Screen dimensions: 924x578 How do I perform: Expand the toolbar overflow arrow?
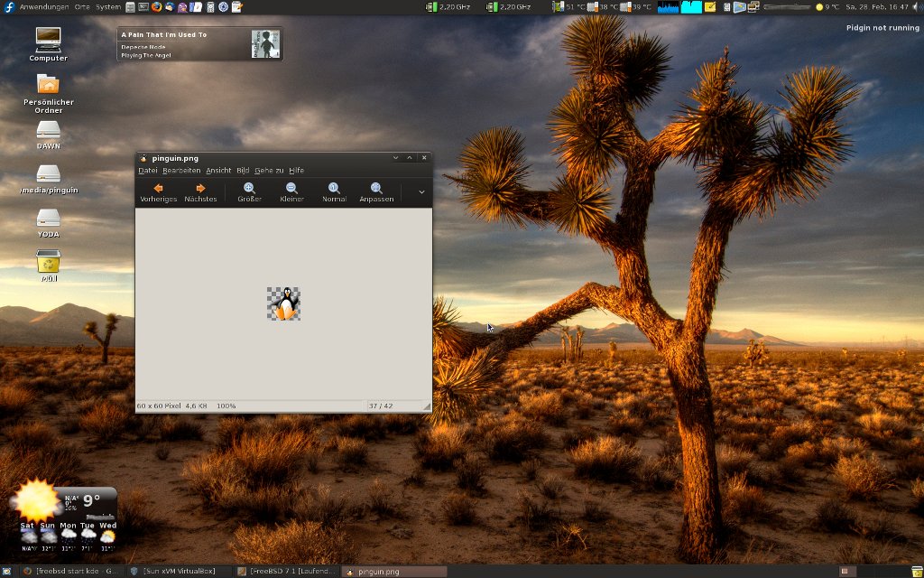point(420,191)
